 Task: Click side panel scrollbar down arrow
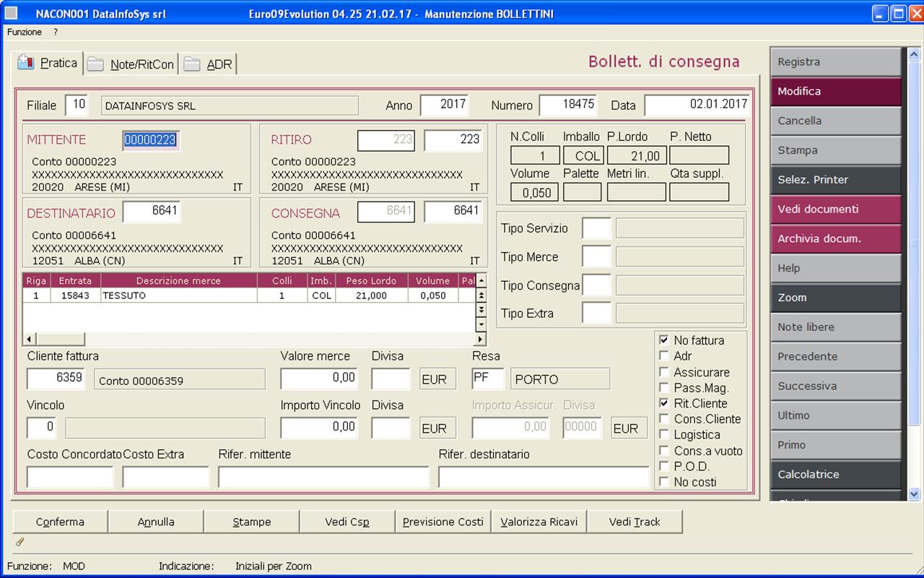(914, 494)
